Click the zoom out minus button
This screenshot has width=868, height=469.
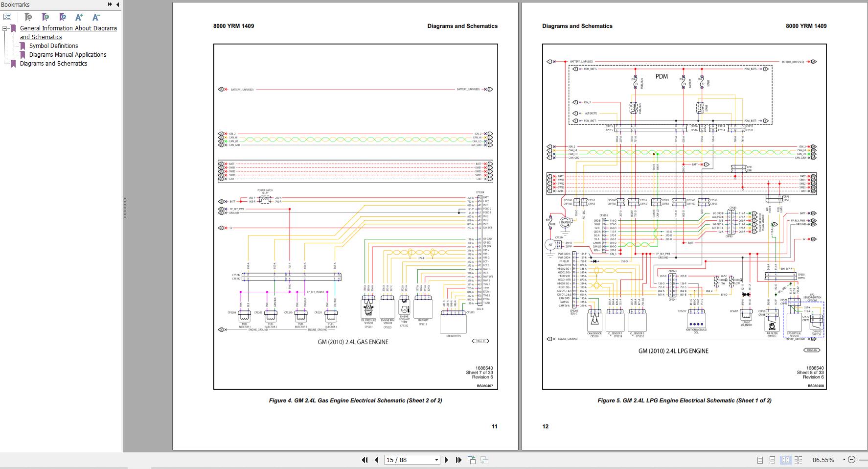(x=852, y=460)
